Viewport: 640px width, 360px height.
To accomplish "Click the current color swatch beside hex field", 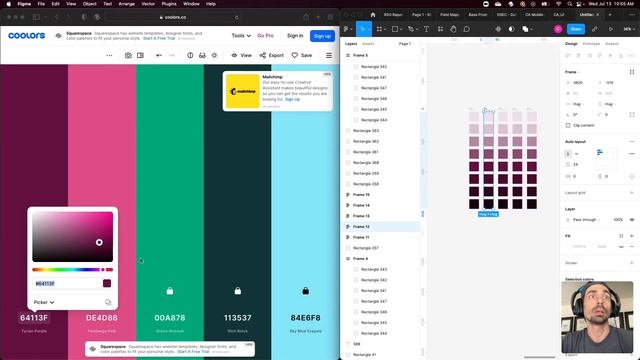I will (x=107, y=283).
